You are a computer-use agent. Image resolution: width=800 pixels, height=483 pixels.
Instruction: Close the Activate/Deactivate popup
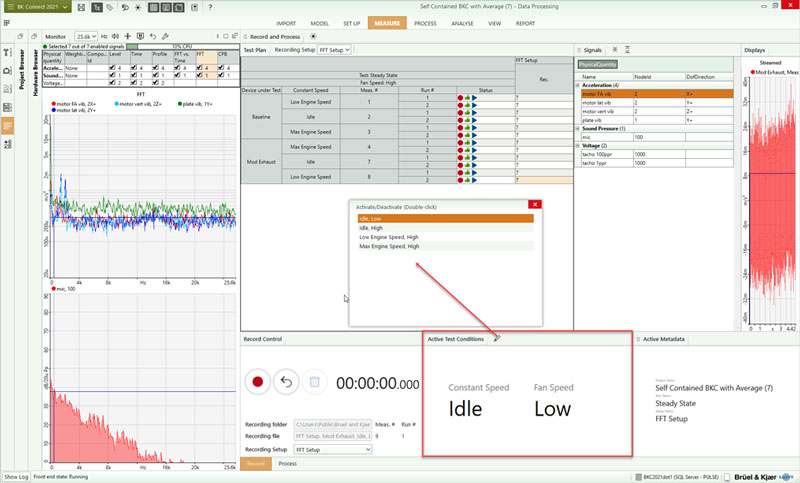tap(535, 204)
